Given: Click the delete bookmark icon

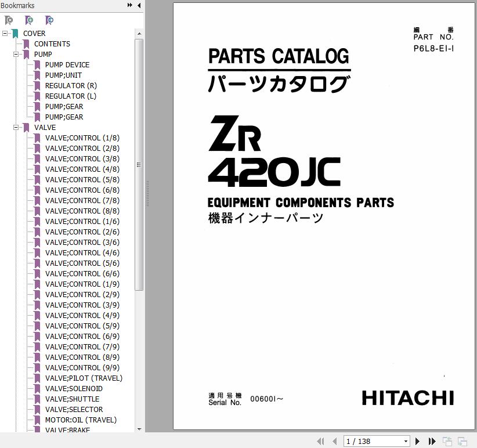Looking at the screenshot, I should (x=9, y=20).
